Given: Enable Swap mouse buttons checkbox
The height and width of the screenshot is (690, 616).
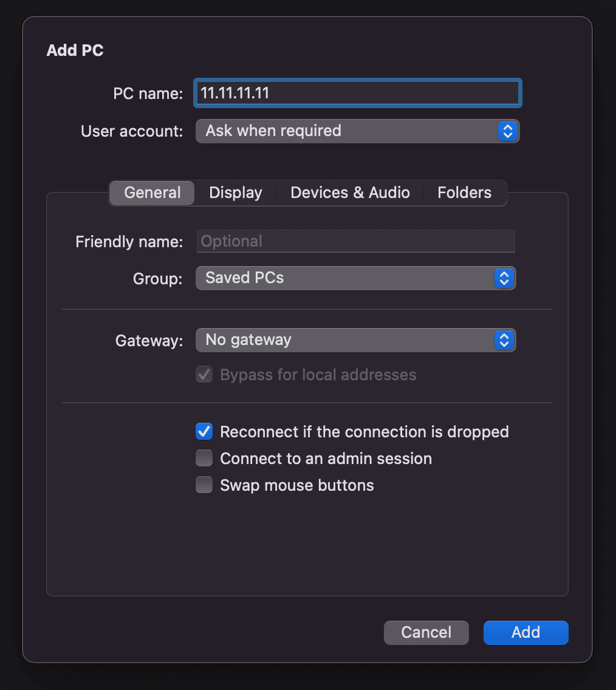Looking at the screenshot, I should coord(204,485).
